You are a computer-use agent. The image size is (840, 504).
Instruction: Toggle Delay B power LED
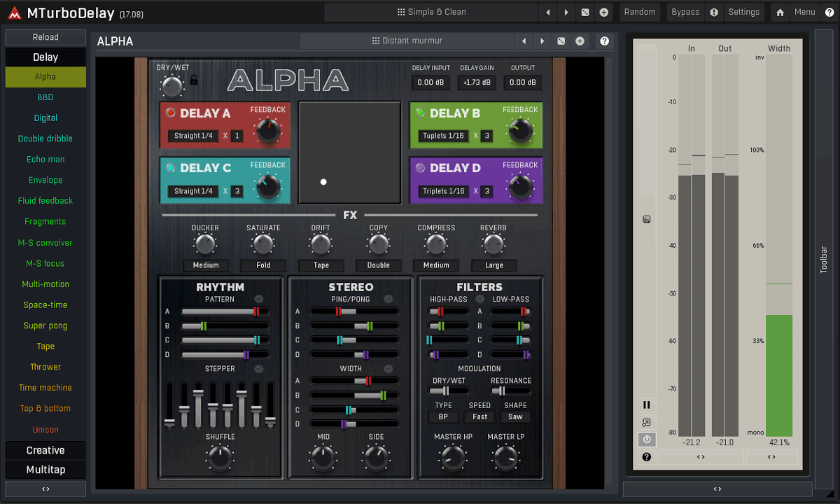point(420,113)
